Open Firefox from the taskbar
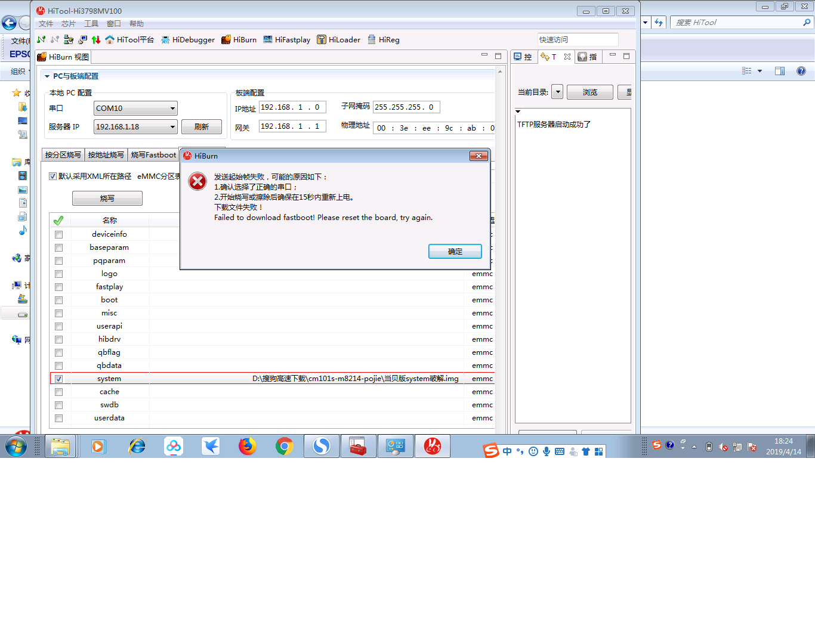The image size is (815, 644). tap(248, 446)
